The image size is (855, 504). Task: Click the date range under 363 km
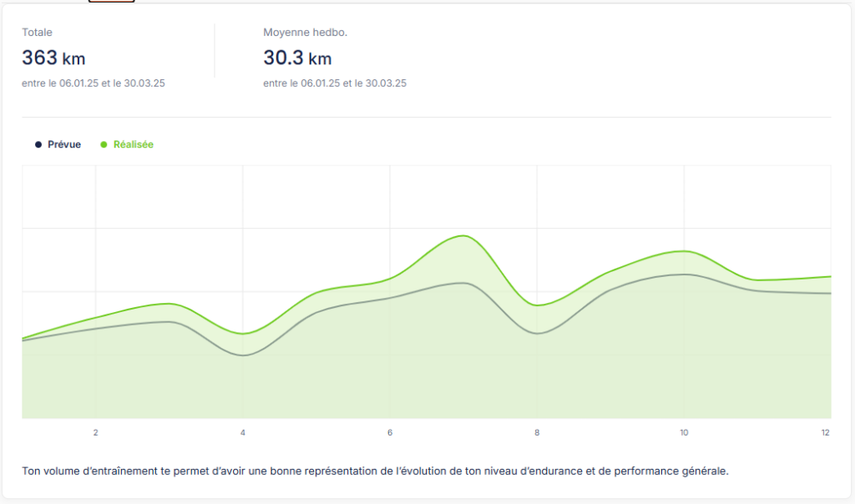click(93, 83)
